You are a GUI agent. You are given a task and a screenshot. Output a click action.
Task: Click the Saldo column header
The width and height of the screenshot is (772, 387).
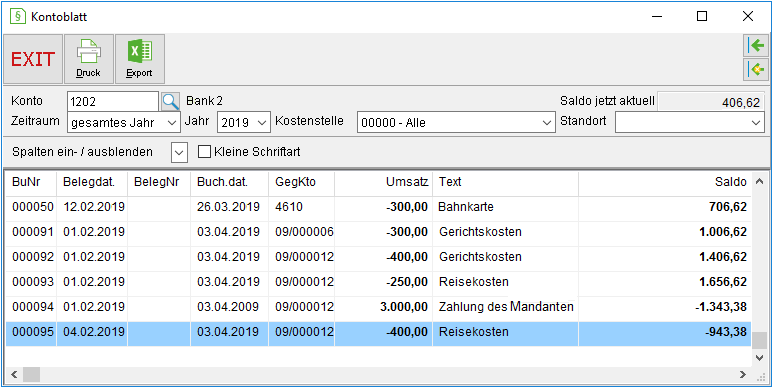coord(665,182)
